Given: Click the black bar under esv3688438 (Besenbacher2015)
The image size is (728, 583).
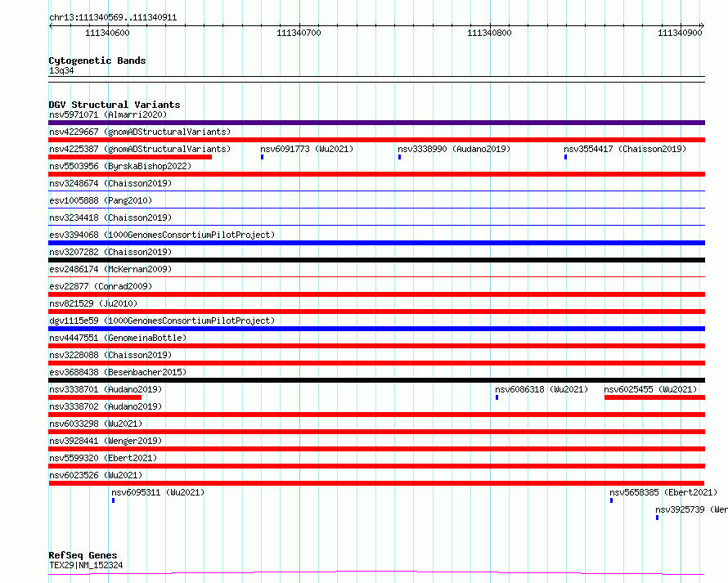Looking at the screenshot, I should [x=376, y=380].
